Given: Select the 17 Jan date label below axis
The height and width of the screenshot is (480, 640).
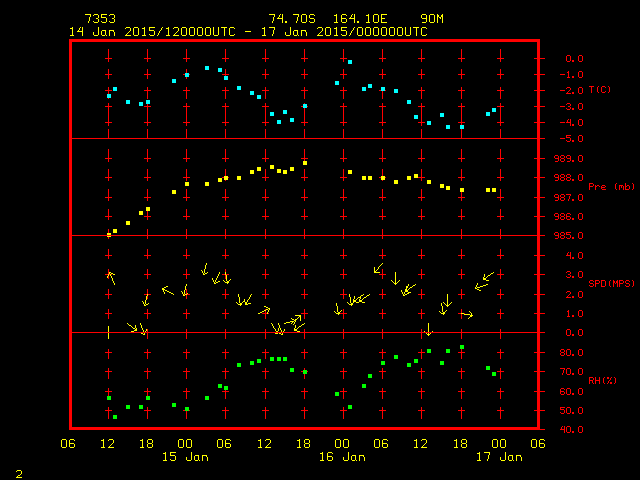Looking at the screenshot, I should (x=497, y=457).
